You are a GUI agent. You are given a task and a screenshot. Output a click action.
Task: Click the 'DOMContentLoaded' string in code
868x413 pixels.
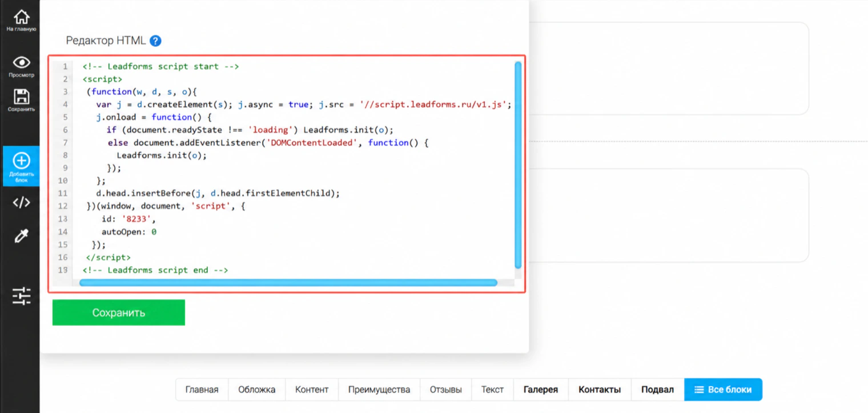point(314,142)
